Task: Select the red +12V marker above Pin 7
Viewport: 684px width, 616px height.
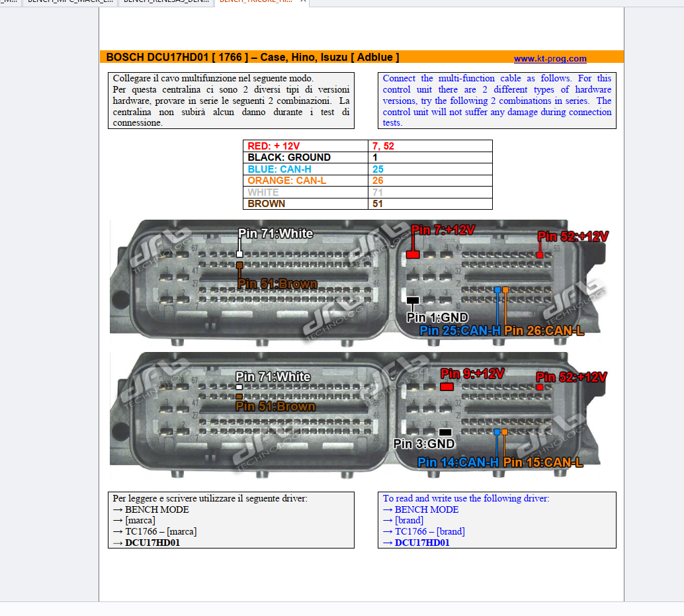Action: point(413,254)
